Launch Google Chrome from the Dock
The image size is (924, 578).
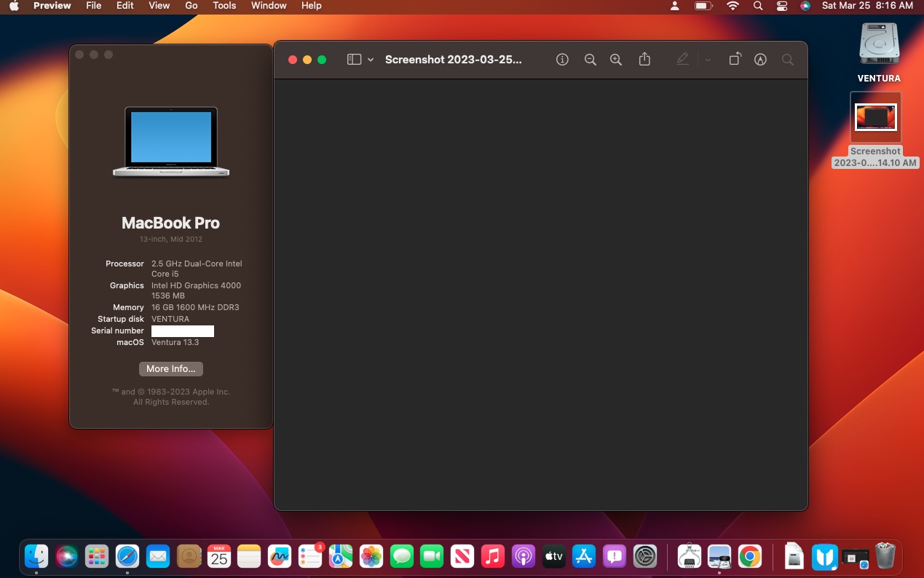click(x=750, y=557)
